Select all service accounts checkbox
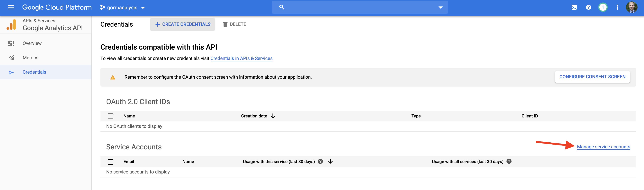This screenshot has height=190, width=644. (x=111, y=162)
